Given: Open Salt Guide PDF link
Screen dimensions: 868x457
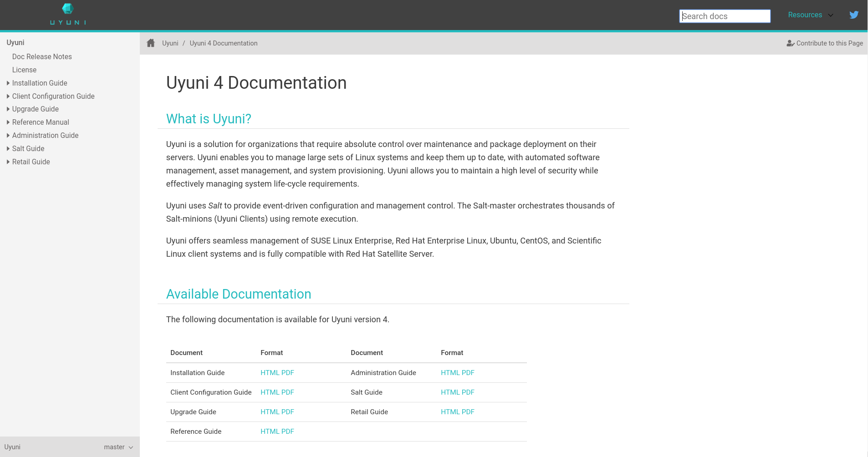Looking at the screenshot, I should tap(468, 392).
